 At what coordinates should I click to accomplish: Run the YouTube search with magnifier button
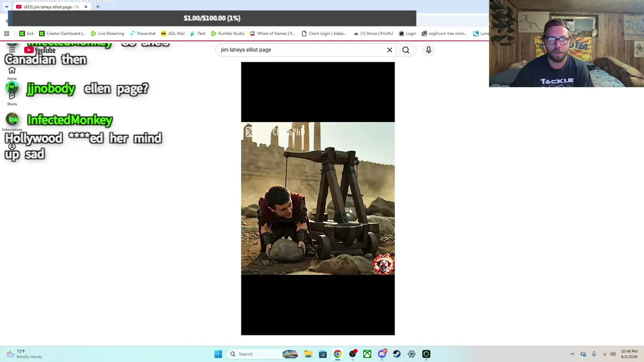[406, 50]
